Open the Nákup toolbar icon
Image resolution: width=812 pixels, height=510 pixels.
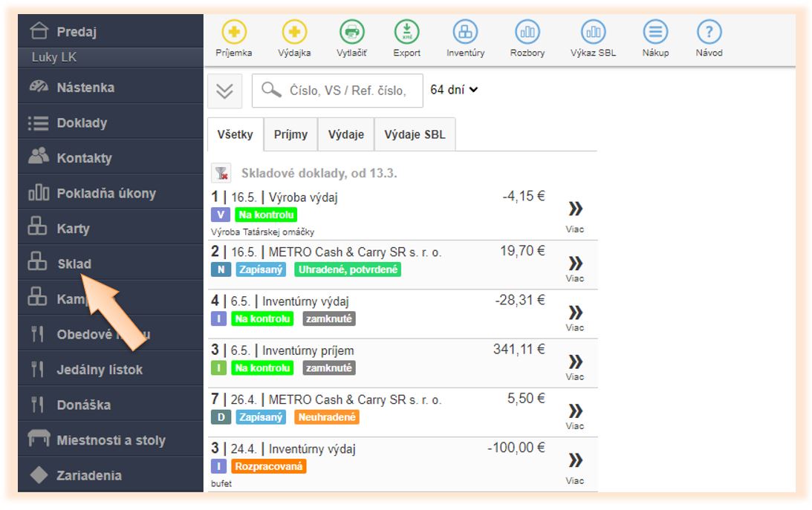655,33
